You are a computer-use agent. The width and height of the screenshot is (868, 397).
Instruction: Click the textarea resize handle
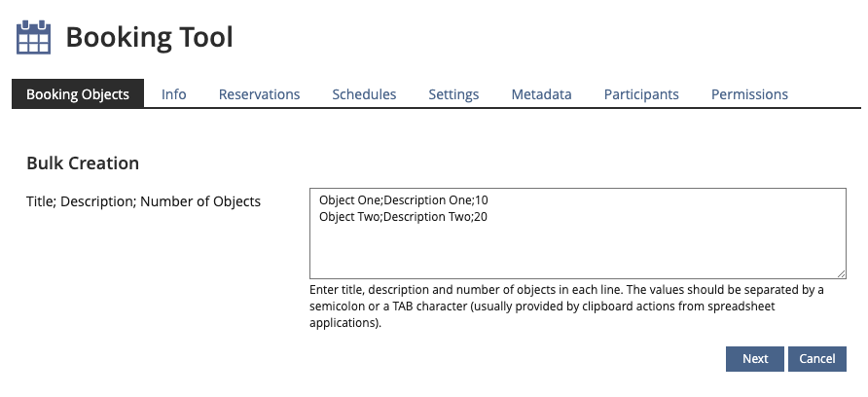coord(841,274)
